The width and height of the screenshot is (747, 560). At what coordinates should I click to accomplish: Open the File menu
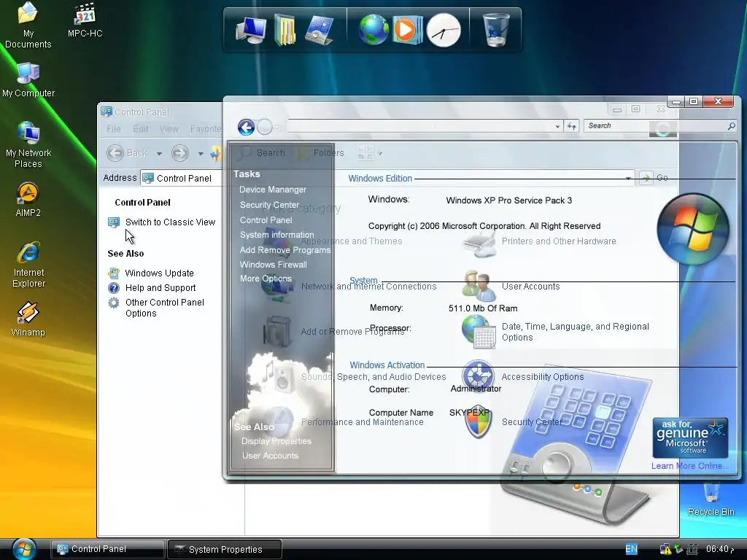click(x=113, y=128)
